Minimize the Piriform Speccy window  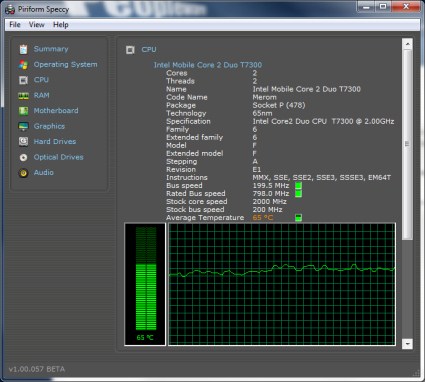point(366,6)
